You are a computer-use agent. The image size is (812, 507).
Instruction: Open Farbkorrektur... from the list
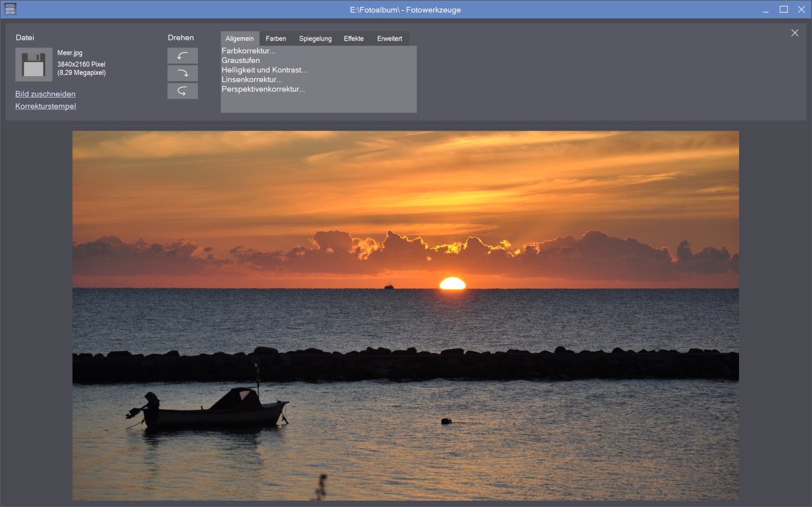coord(248,51)
